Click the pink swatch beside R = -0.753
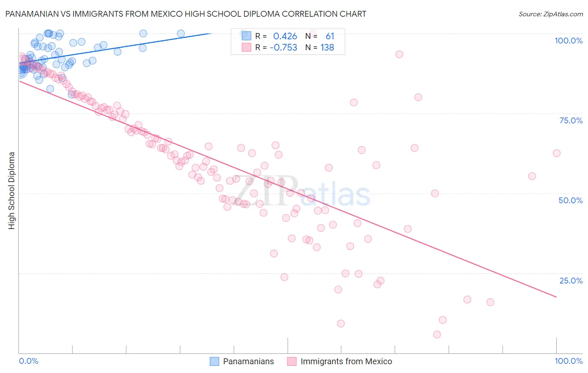The height and width of the screenshot is (373, 588). point(246,47)
